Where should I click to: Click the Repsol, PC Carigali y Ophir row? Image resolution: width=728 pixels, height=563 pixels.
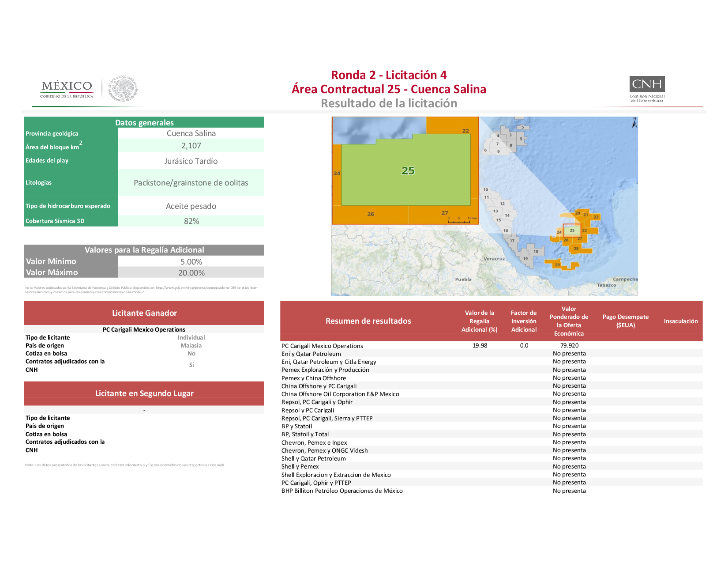pyautogui.click(x=492, y=402)
